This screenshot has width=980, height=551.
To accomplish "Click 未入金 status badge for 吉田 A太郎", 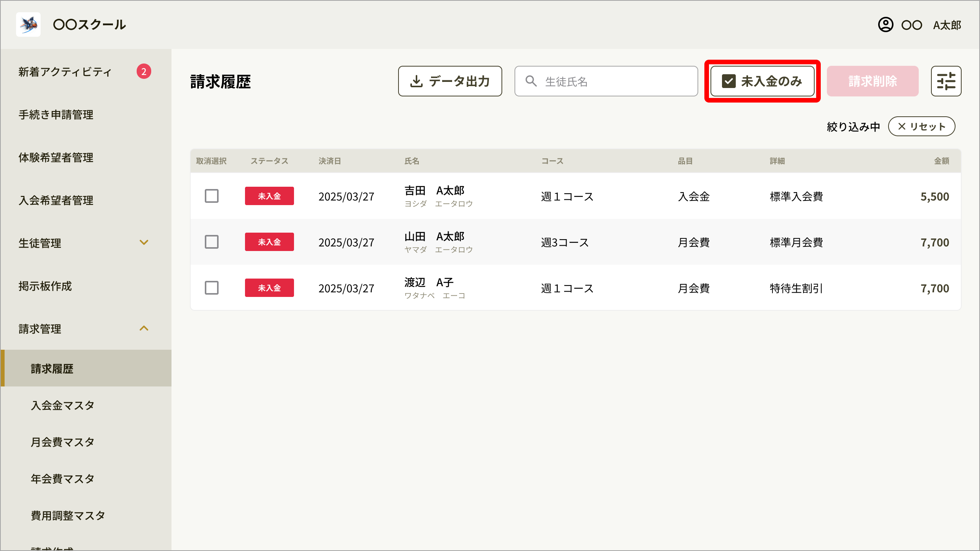I will [269, 196].
